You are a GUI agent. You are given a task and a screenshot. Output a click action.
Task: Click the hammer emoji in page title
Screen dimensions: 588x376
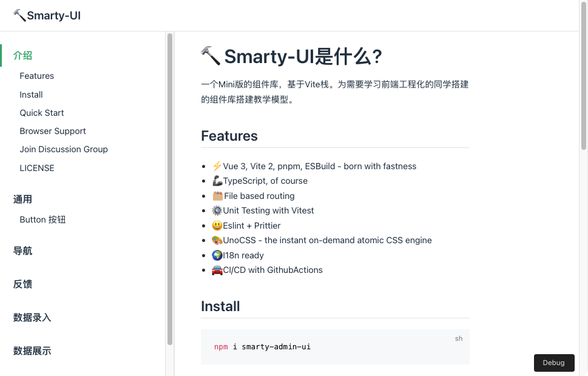[x=211, y=56]
